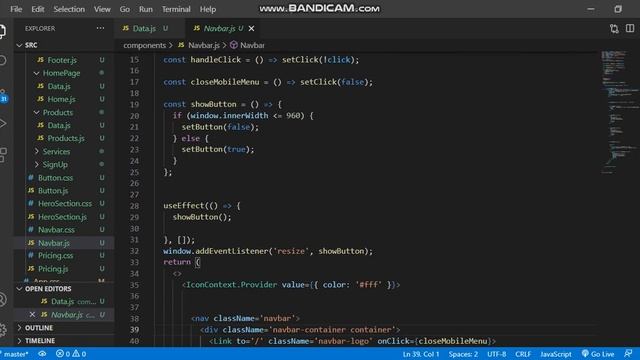This screenshot has width=640, height=360.
Task: Click the Ln 39, Col 1 status item
Action: [421, 354]
